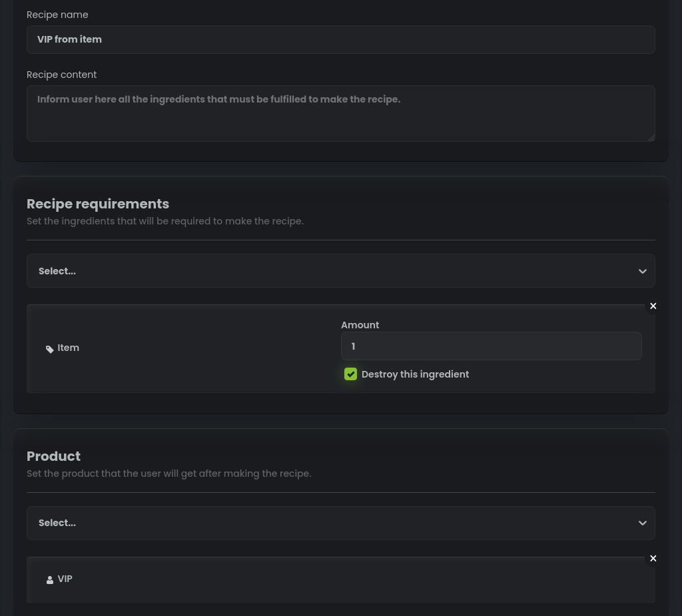Remove the VIP product with the X icon
The image size is (682, 616).
653,558
